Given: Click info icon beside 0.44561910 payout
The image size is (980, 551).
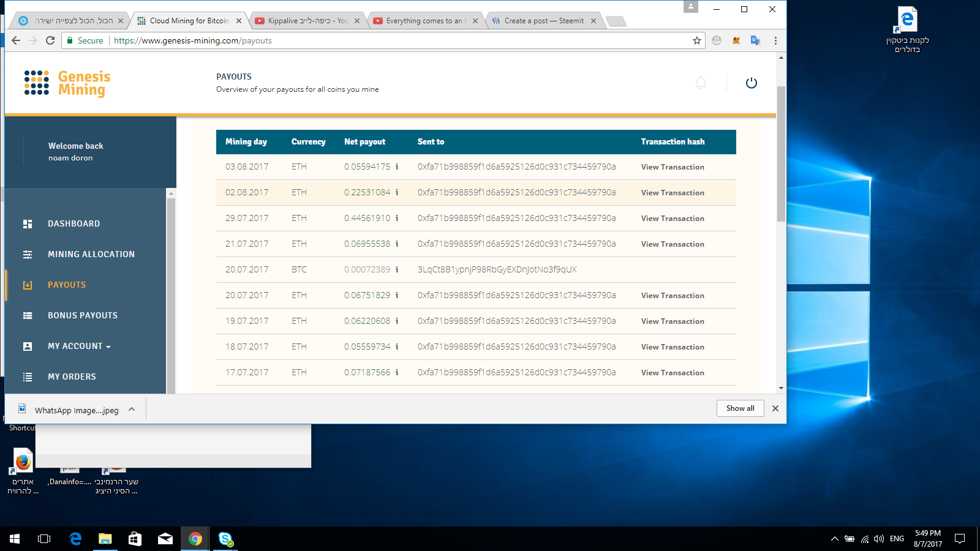Looking at the screenshot, I should point(397,218).
